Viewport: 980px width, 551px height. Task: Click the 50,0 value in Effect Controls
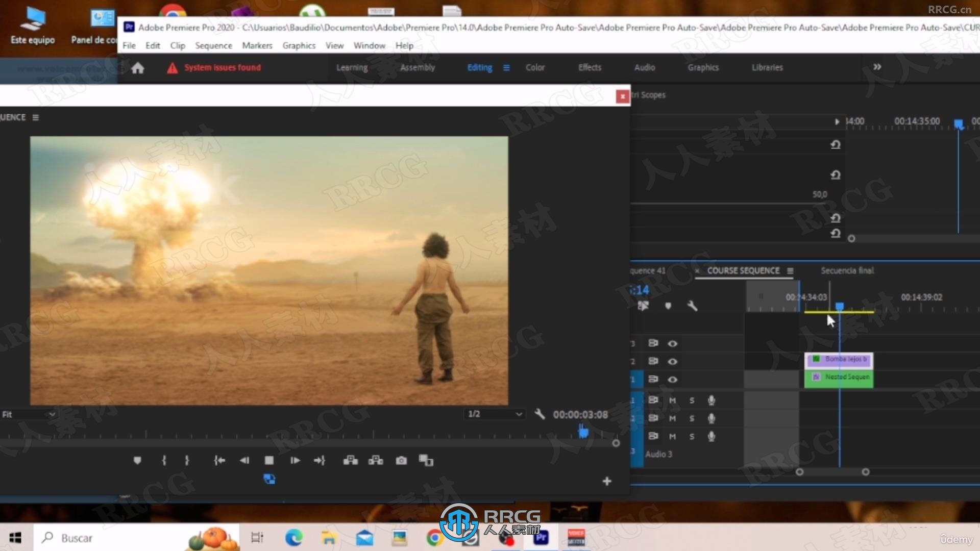tap(820, 194)
